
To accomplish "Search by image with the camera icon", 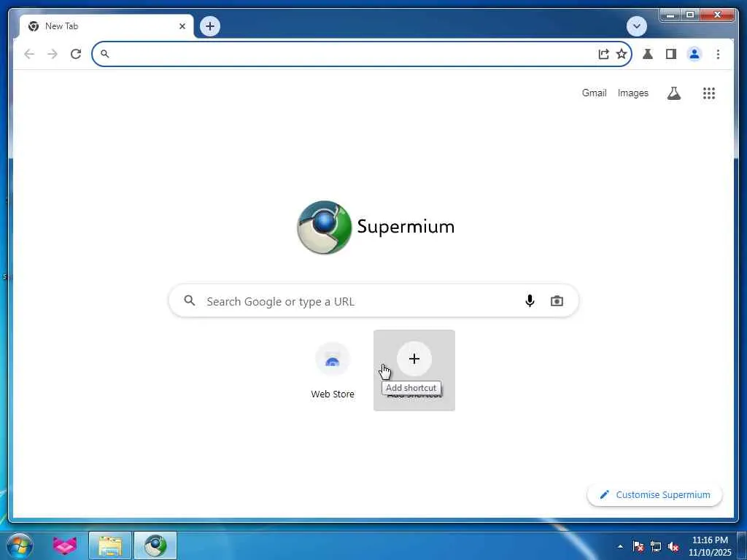I will pyautogui.click(x=557, y=301).
